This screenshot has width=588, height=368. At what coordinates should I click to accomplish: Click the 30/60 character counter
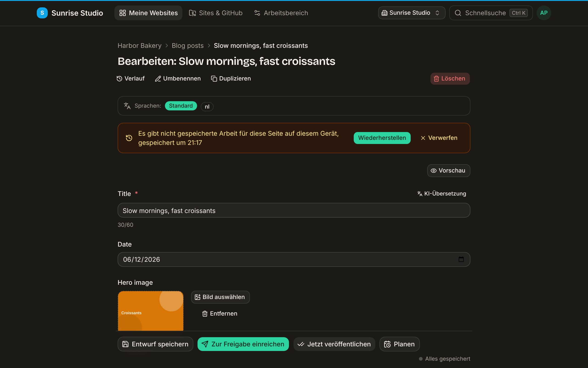coord(125,225)
